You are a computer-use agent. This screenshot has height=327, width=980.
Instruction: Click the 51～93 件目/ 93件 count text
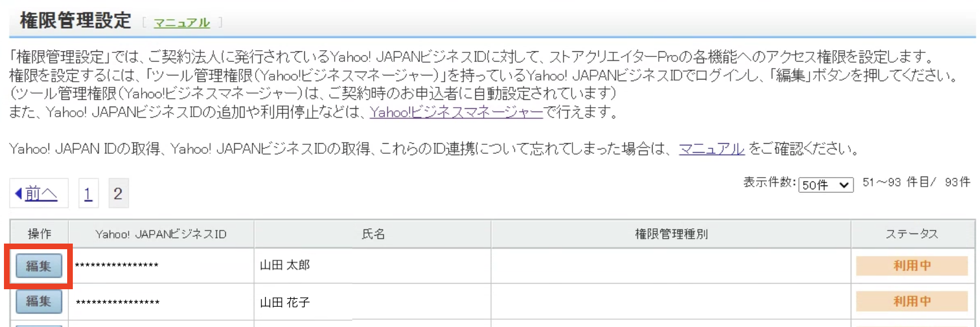pos(916,182)
